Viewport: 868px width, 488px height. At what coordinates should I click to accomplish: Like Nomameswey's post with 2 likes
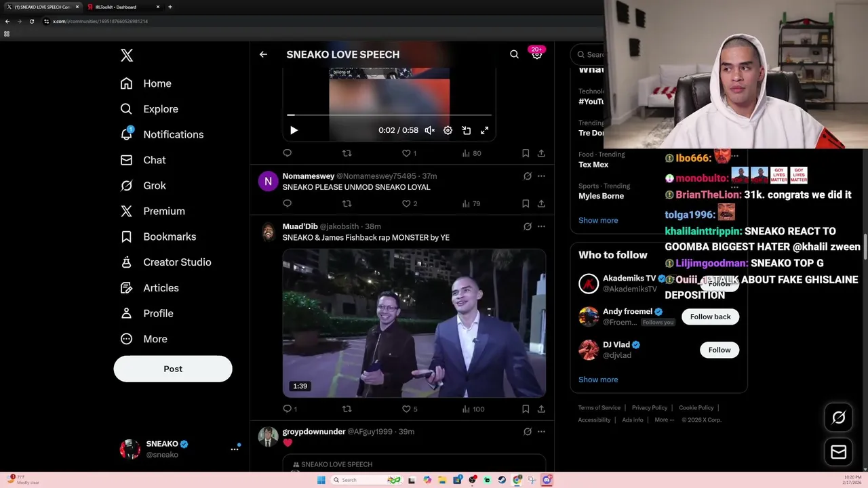click(409, 203)
